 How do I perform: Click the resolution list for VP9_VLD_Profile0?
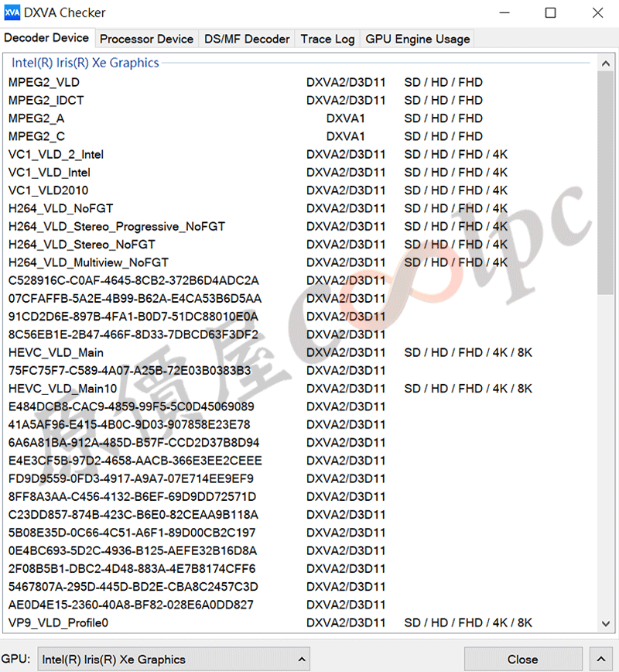pos(468,622)
